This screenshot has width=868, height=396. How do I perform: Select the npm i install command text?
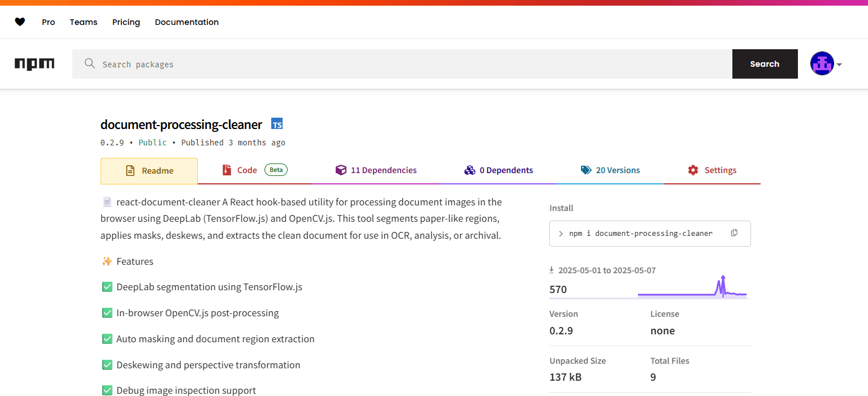pyautogui.click(x=641, y=233)
